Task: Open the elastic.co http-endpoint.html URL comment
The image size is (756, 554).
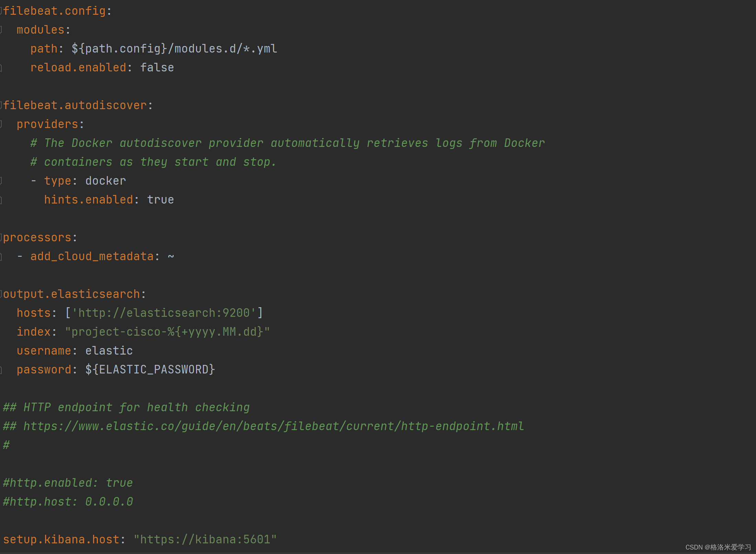Action: click(274, 426)
